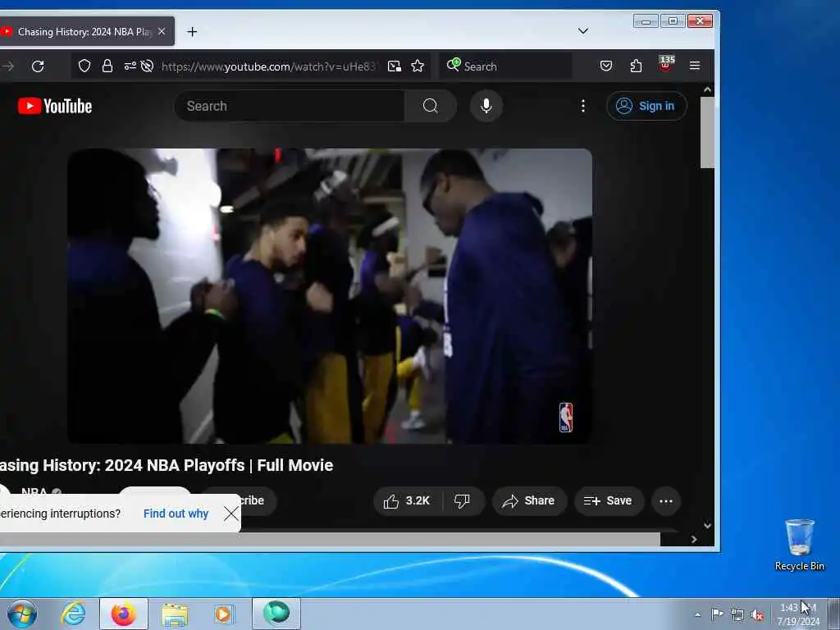Click the video title Chasing History text
This screenshot has width=840, height=630.
click(166, 465)
